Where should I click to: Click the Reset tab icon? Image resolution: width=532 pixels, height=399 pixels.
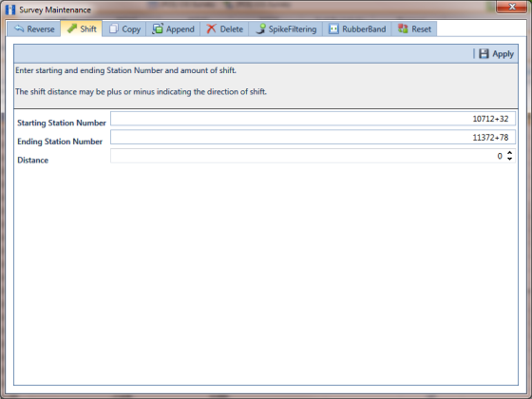tap(403, 28)
